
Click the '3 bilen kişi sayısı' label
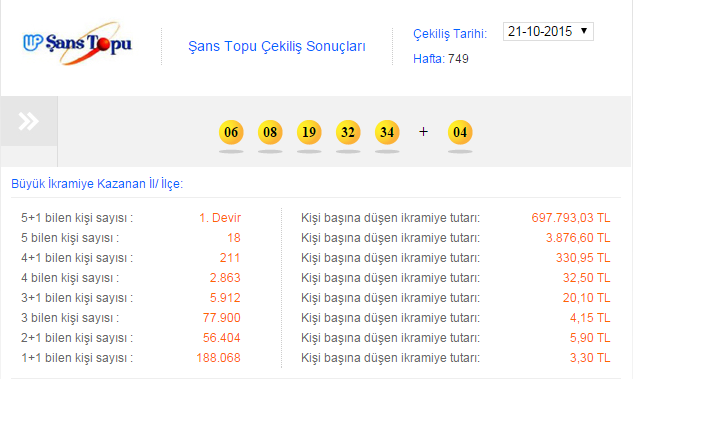[70, 318]
